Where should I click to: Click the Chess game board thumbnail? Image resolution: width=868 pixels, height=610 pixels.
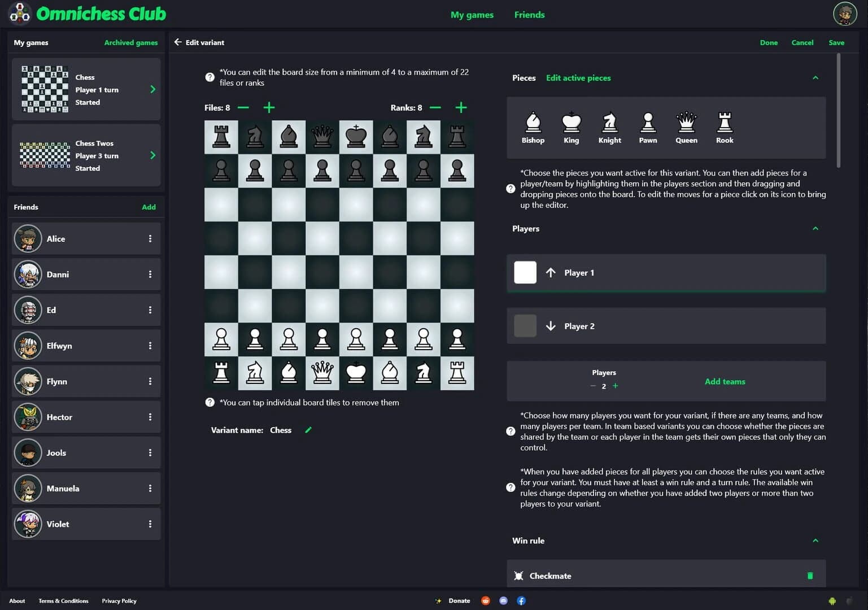click(x=45, y=89)
